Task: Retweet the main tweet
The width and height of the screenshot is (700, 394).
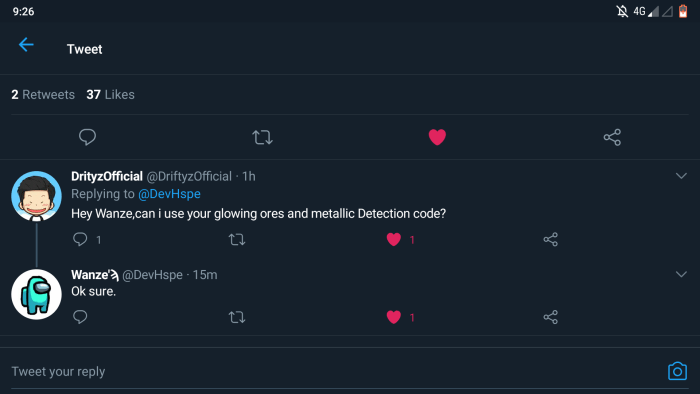Action: [x=262, y=137]
